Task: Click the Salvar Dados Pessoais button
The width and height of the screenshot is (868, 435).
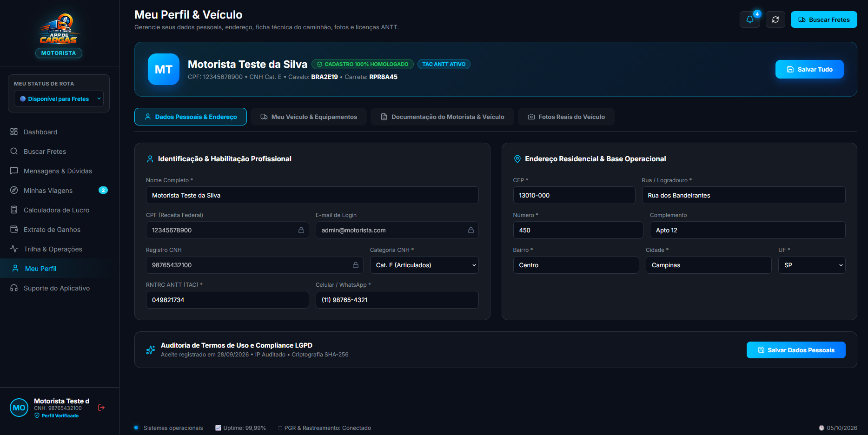Action: coord(796,350)
